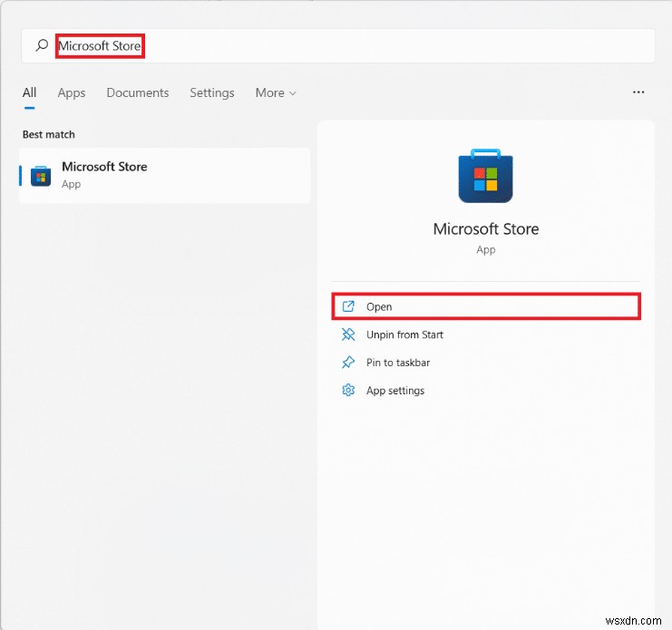The height and width of the screenshot is (630, 672).
Task: Switch to the Apps tab
Action: [x=72, y=93]
